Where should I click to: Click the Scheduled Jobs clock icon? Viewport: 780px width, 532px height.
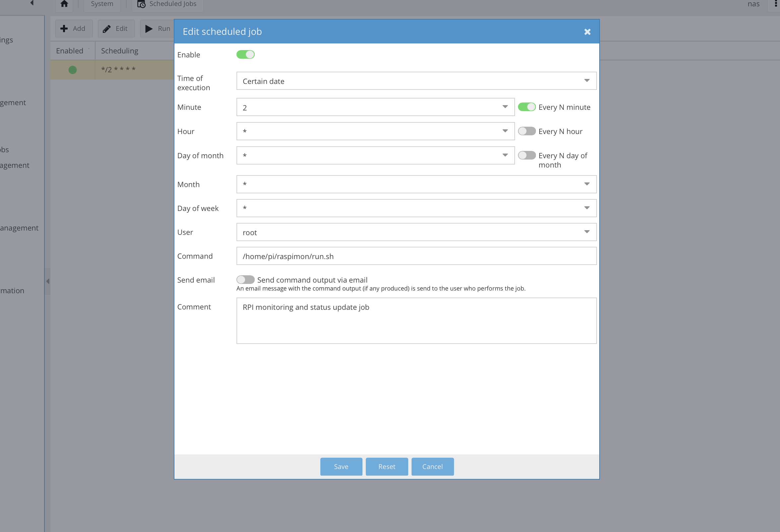pos(141,4)
